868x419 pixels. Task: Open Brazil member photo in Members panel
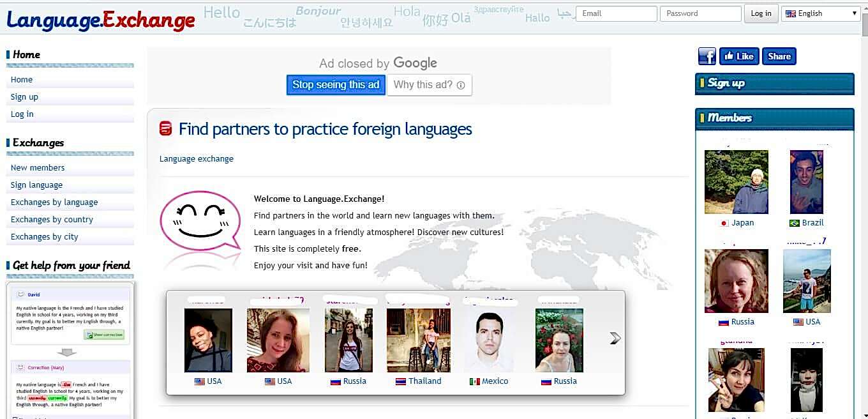tap(807, 182)
